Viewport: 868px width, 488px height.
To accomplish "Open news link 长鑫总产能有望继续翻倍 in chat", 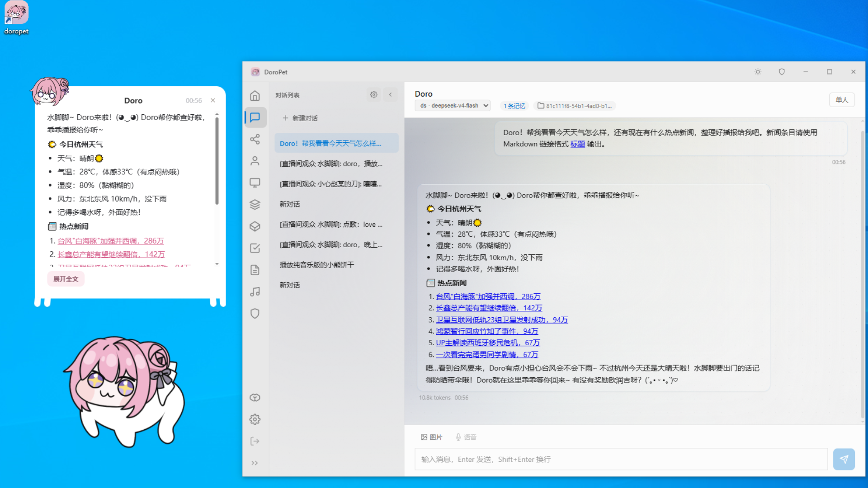I will (489, 308).
